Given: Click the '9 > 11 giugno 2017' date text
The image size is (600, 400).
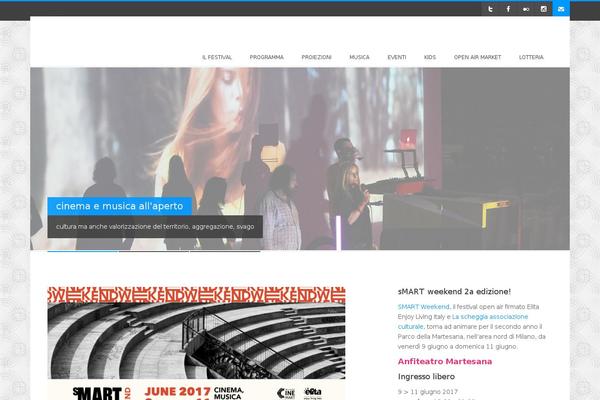Looking at the screenshot, I should tap(428, 392).
